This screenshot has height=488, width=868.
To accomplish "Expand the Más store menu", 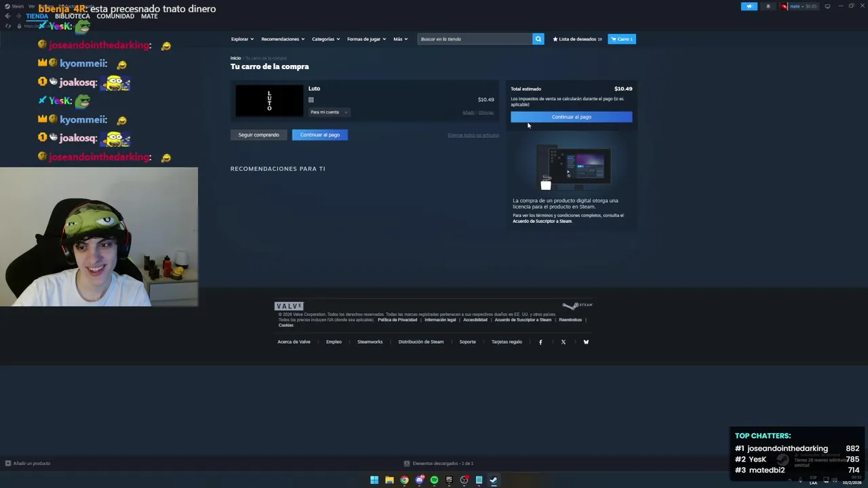I will click(401, 39).
